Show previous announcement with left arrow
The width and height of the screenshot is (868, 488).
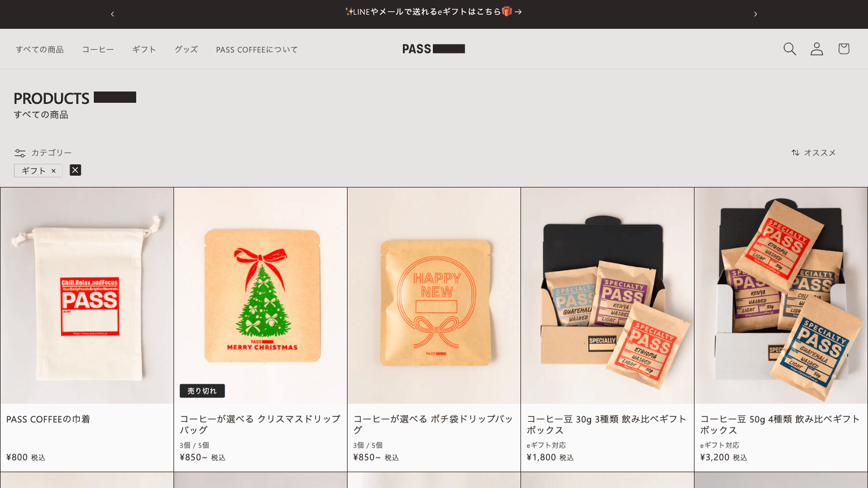point(112,14)
